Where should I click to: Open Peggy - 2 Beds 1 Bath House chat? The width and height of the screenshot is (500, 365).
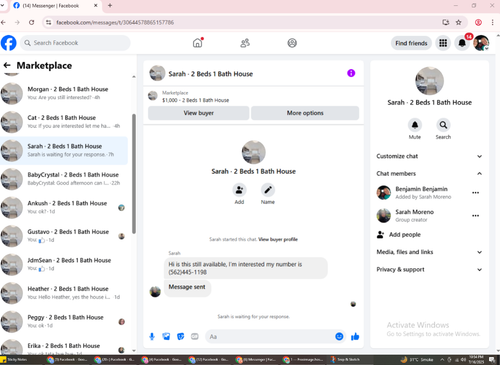[64, 321]
